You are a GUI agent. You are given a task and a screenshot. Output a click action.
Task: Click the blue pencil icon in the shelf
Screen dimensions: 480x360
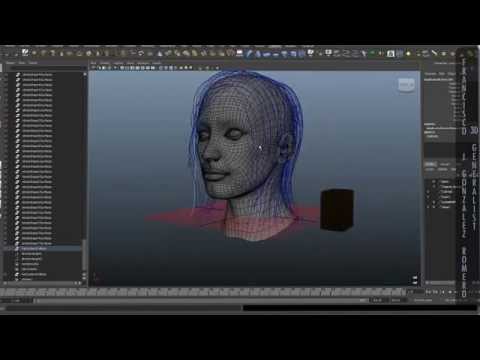tap(249, 53)
